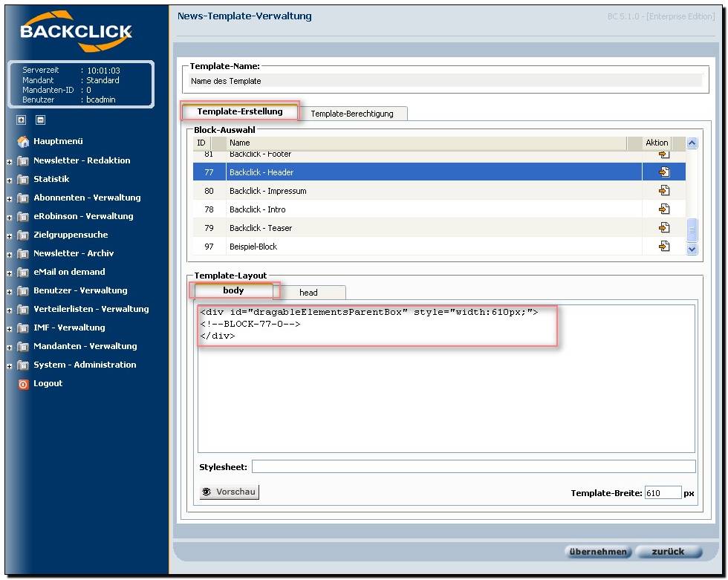728x580 pixels.
Task: Click the red Logout icon
Action: pos(23,384)
